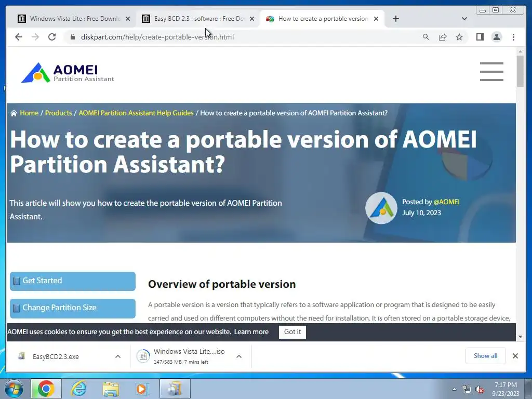Click the Chrome taskbar icon
This screenshot has height=399, width=532.
(x=46, y=389)
